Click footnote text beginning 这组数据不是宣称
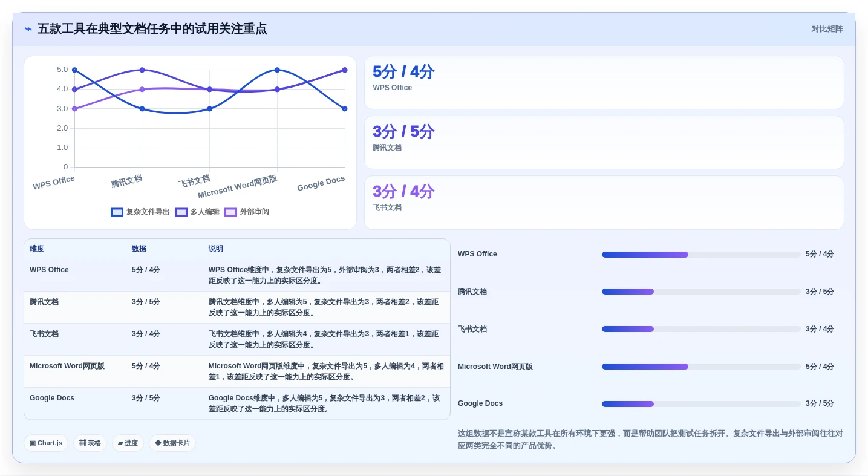Viewport: 868px width, 476px height. (x=650, y=440)
